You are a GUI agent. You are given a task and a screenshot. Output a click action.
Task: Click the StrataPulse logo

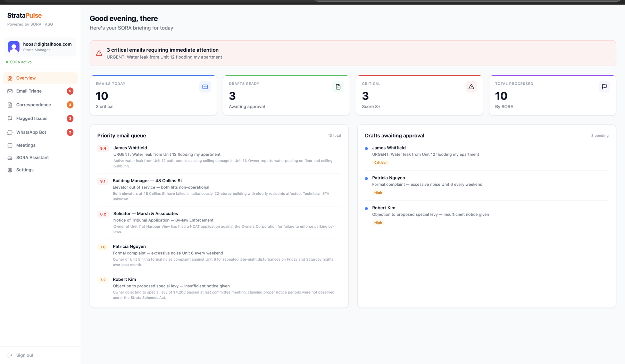[24, 15]
